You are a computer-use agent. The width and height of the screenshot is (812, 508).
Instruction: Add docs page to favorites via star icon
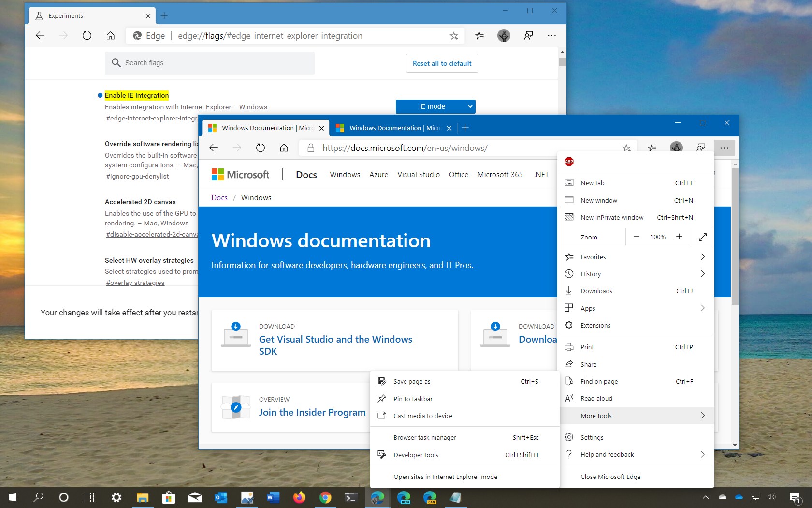[x=626, y=148]
